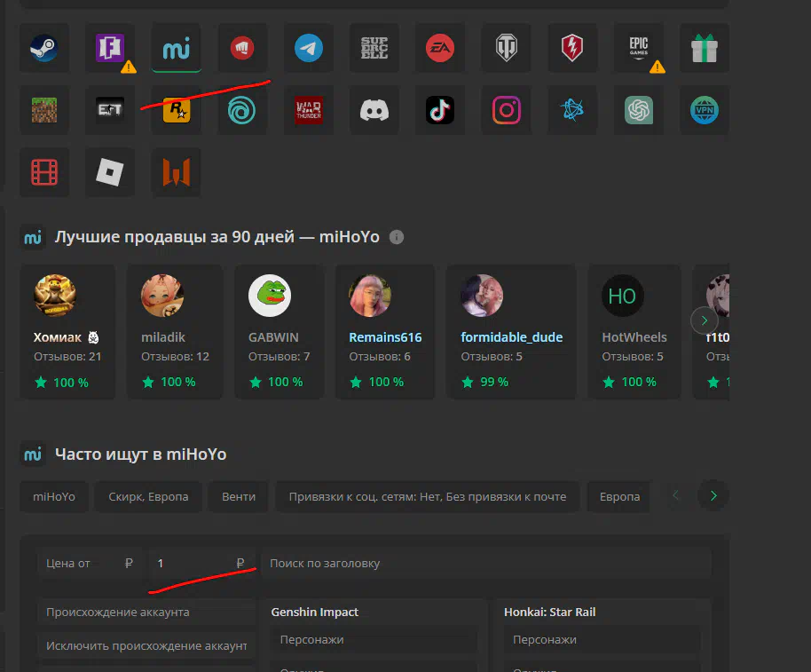Click the 'Honkai: Star Rail' filter heading

pyautogui.click(x=550, y=612)
